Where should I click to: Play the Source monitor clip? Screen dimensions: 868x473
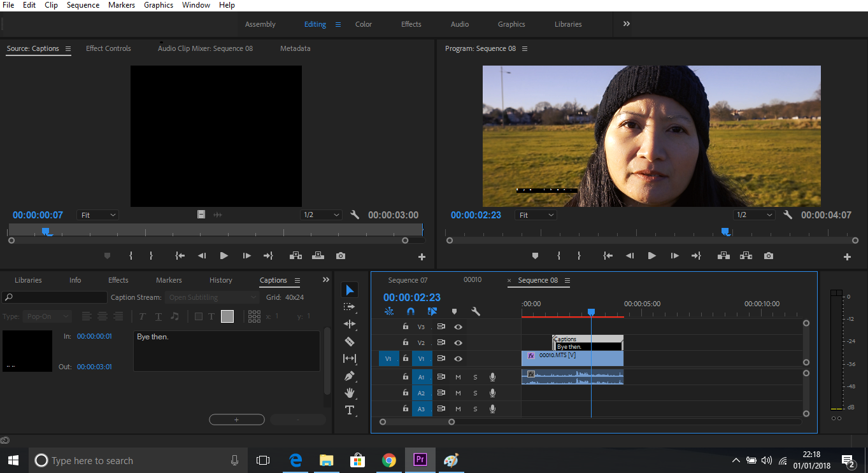[224, 256]
